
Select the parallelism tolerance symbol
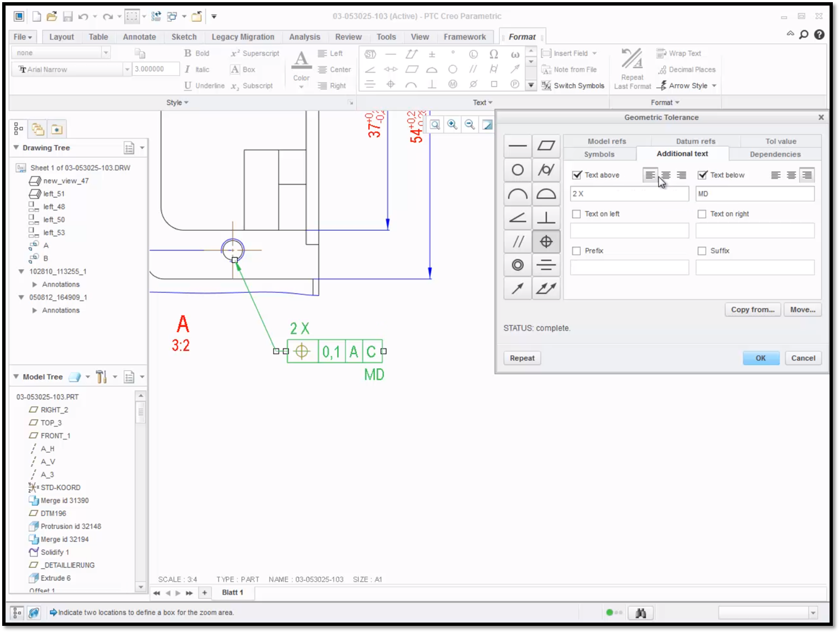(518, 241)
